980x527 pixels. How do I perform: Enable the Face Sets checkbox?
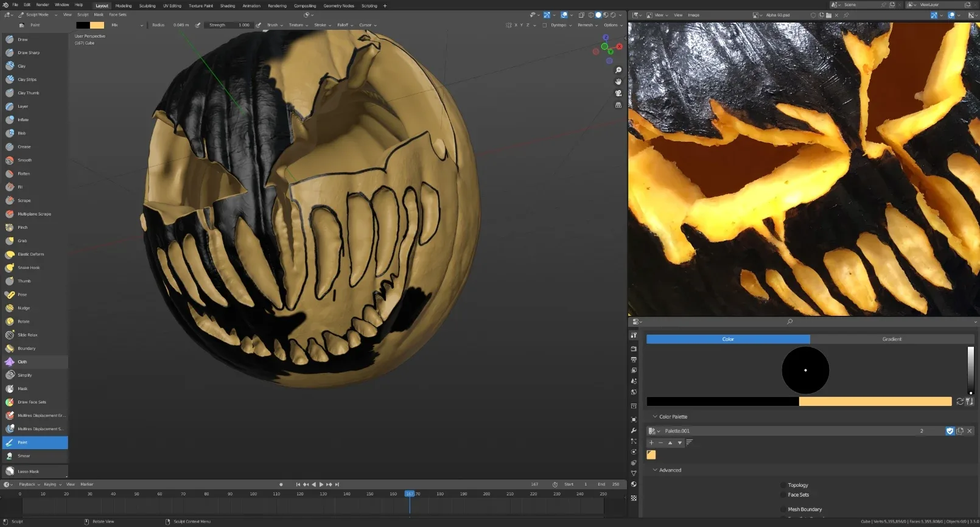click(x=783, y=495)
